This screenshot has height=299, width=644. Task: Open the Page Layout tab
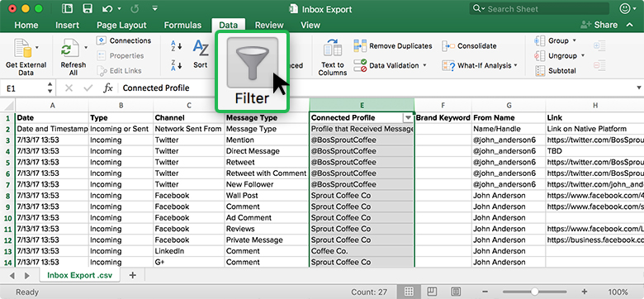(121, 25)
